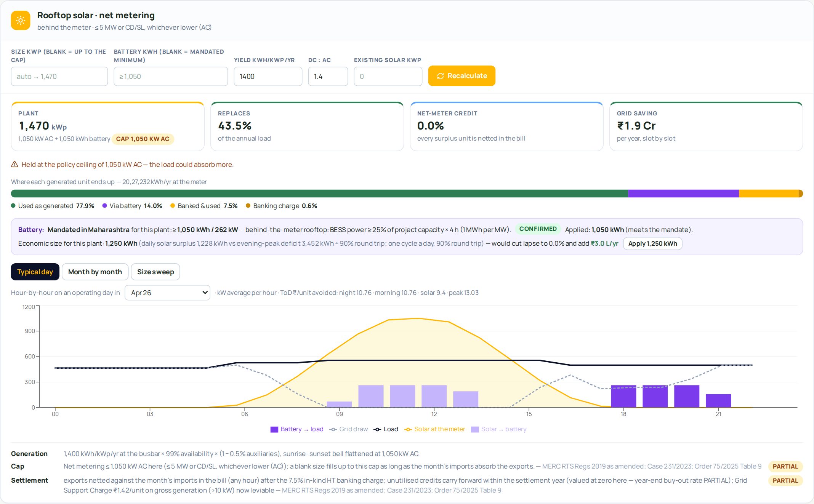Click the light purple solar-to-battery bar at hour 12

pyautogui.click(x=434, y=396)
